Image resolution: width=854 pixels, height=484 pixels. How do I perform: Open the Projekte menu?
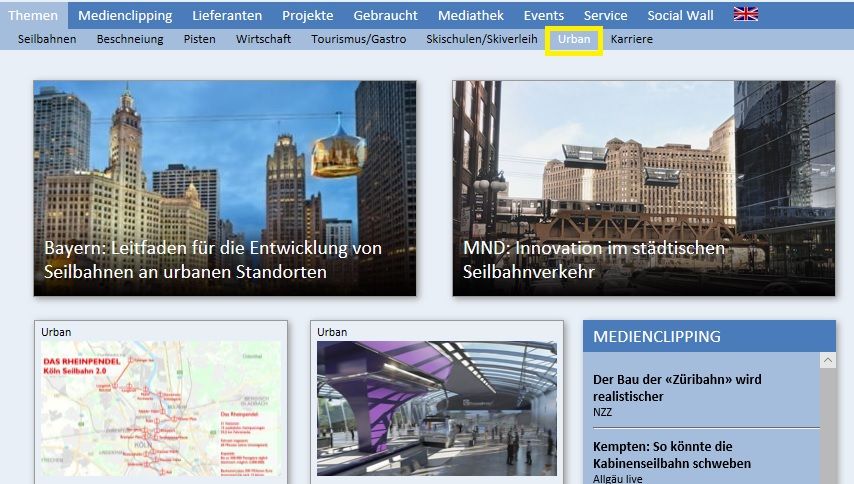(307, 15)
